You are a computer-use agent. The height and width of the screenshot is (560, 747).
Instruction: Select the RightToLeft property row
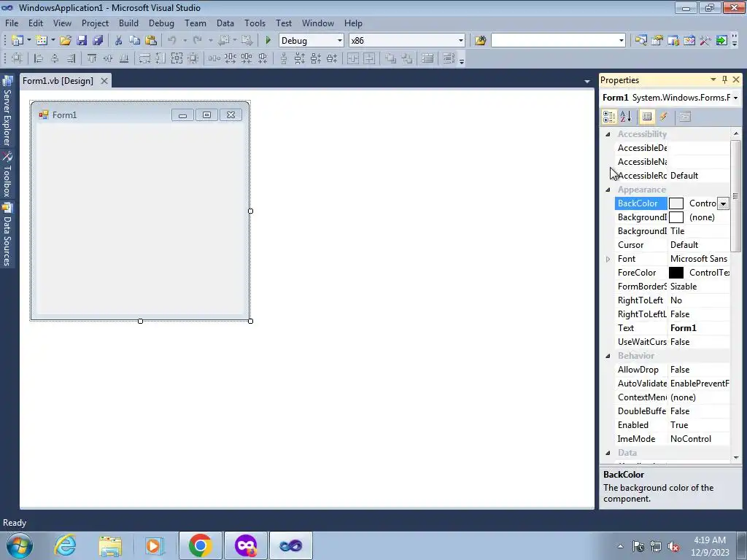tap(672, 300)
